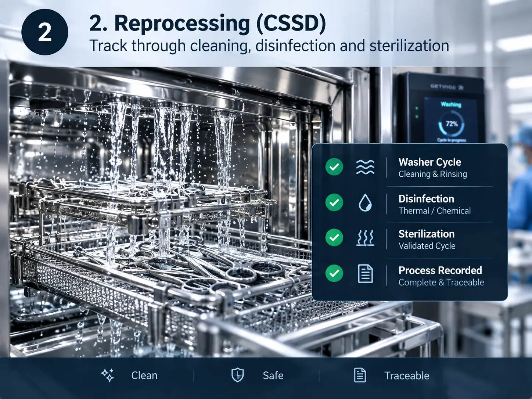Click the Getinge logo on the washer display
The height and width of the screenshot is (399, 532).
point(447,87)
